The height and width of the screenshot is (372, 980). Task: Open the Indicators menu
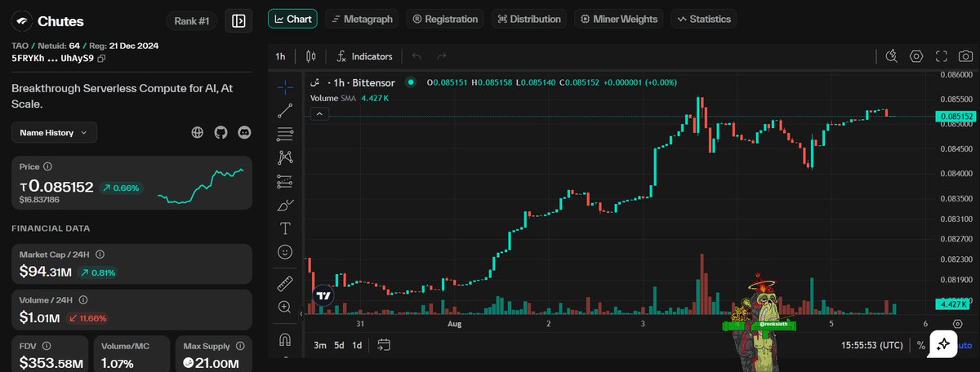tap(364, 56)
